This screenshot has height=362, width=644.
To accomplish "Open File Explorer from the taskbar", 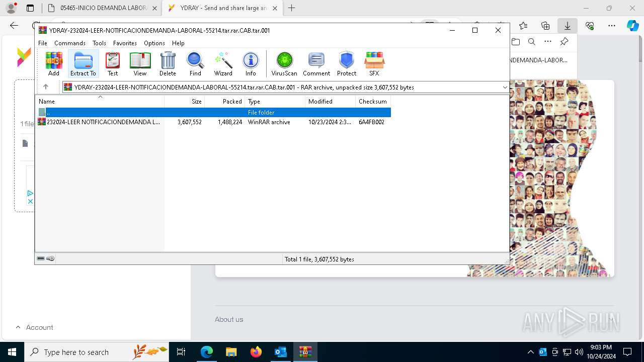I will [x=231, y=352].
